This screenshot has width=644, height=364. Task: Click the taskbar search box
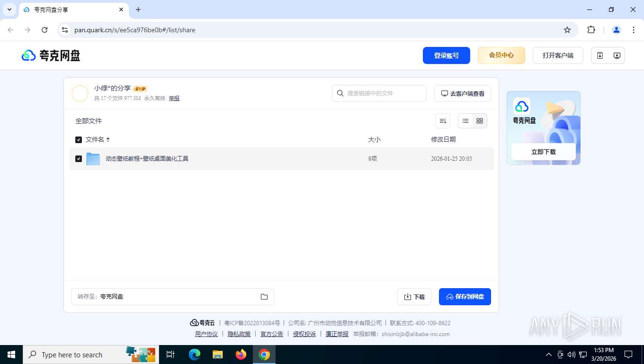coord(91,355)
